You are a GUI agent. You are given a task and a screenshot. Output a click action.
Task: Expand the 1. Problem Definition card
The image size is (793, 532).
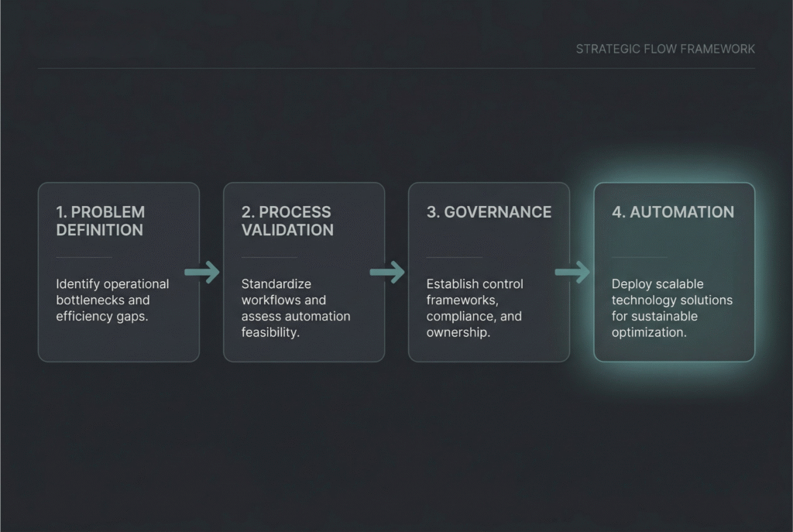point(118,271)
